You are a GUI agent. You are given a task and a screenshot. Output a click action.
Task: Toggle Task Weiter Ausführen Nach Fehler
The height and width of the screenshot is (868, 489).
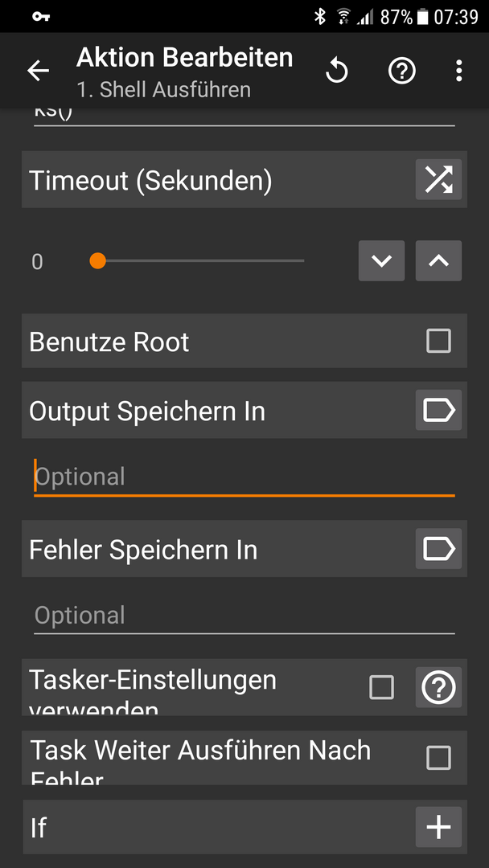click(x=438, y=757)
